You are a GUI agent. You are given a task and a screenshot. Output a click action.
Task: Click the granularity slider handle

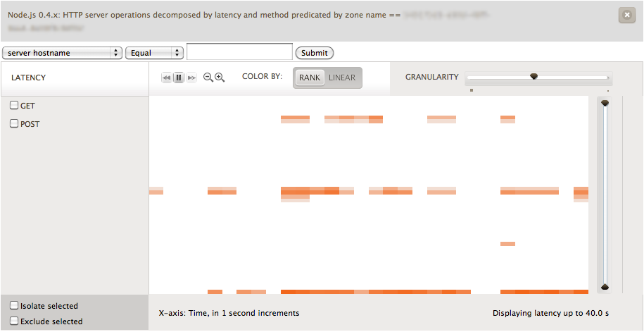[533, 76]
